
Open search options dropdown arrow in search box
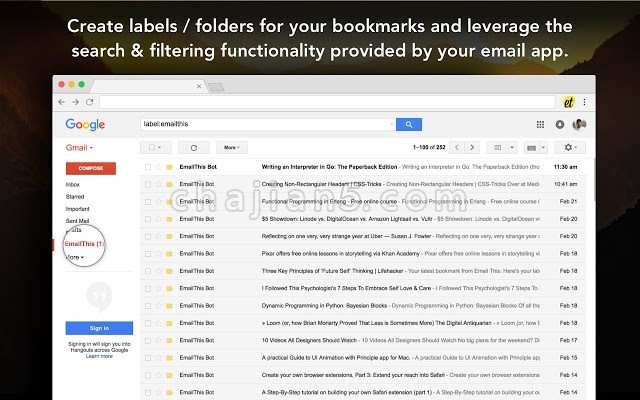point(391,124)
